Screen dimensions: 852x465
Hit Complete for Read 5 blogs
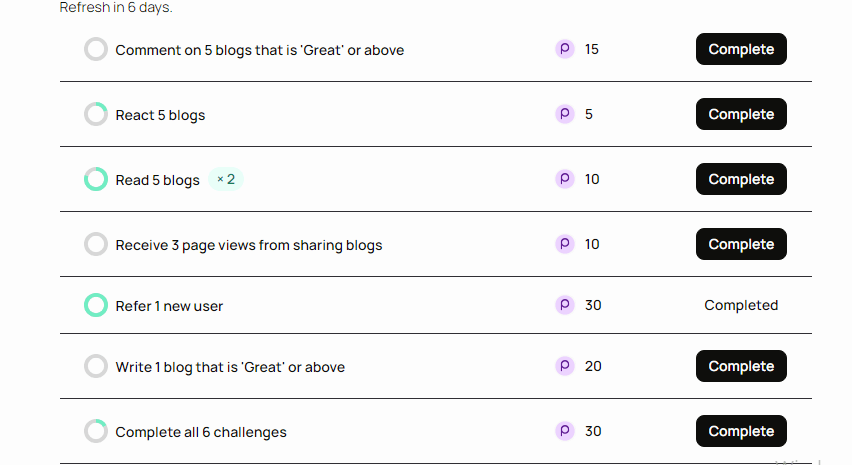(x=741, y=179)
